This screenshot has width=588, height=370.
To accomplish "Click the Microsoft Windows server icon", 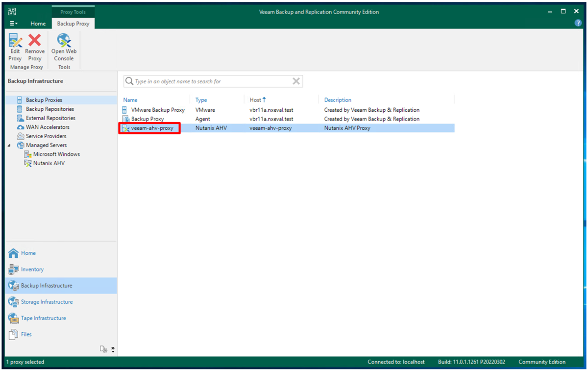I will [x=28, y=154].
